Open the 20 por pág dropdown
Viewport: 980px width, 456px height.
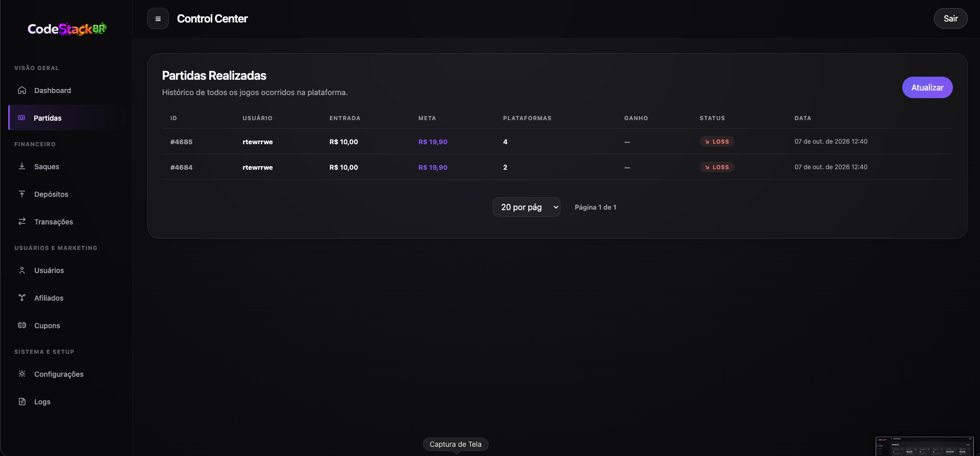[x=526, y=207]
